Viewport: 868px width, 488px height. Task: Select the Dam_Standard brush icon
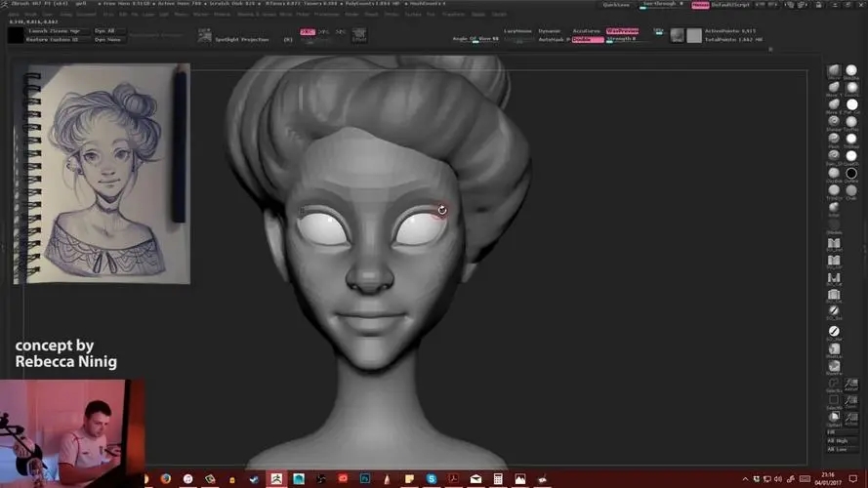pyautogui.click(x=834, y=155)
